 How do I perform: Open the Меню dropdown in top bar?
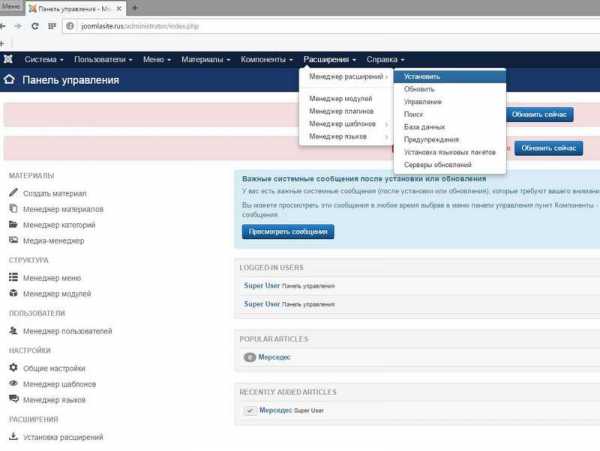[157, 59]
